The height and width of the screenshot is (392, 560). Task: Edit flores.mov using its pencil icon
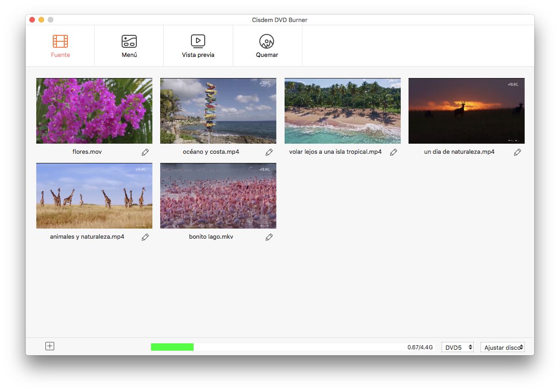click(145, 152)
